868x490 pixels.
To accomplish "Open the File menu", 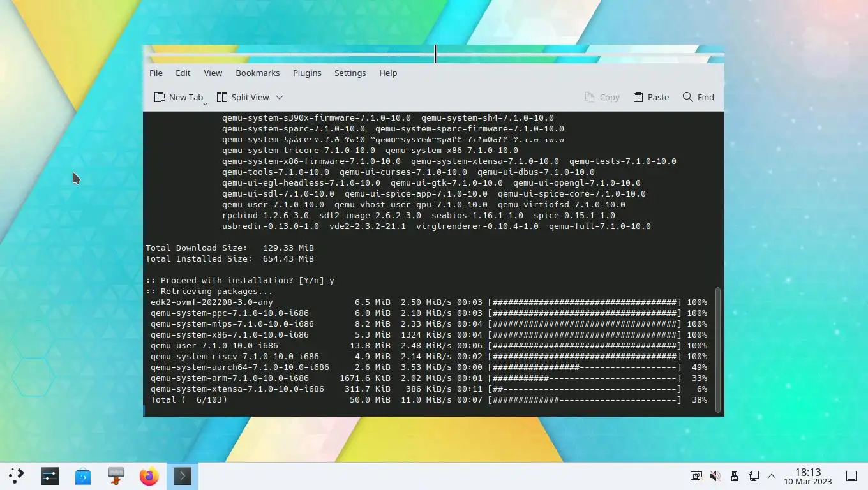I will pos(156,73).
